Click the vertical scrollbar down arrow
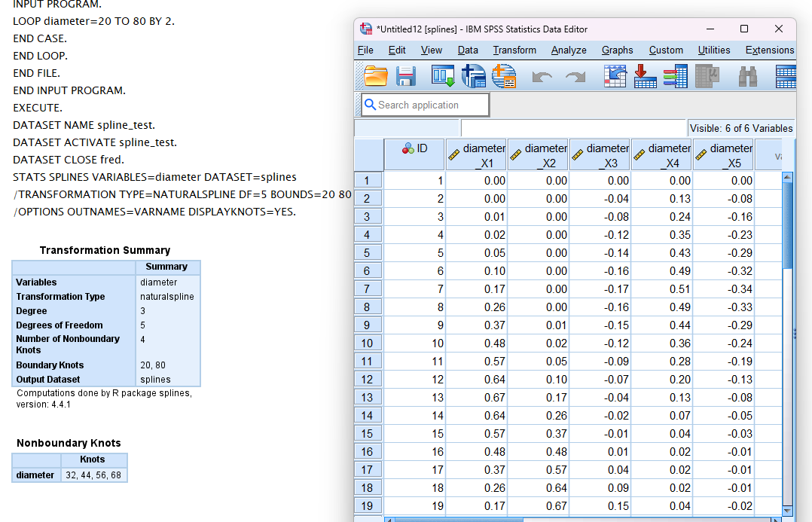 (x=787, y=511)
